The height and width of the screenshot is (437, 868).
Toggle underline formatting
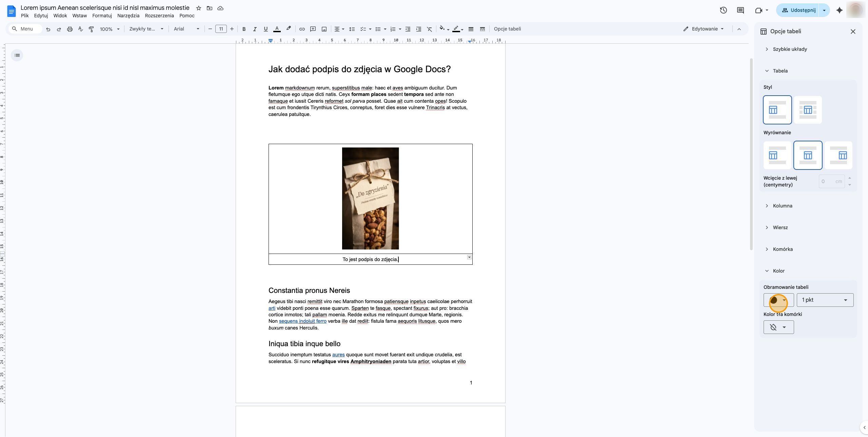pos(265,29)
